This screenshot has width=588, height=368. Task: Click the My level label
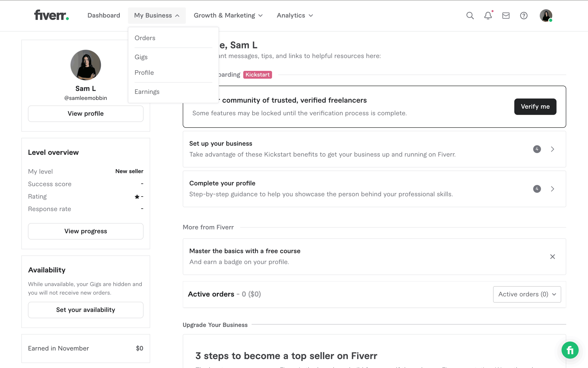click(x=40, y=172)
